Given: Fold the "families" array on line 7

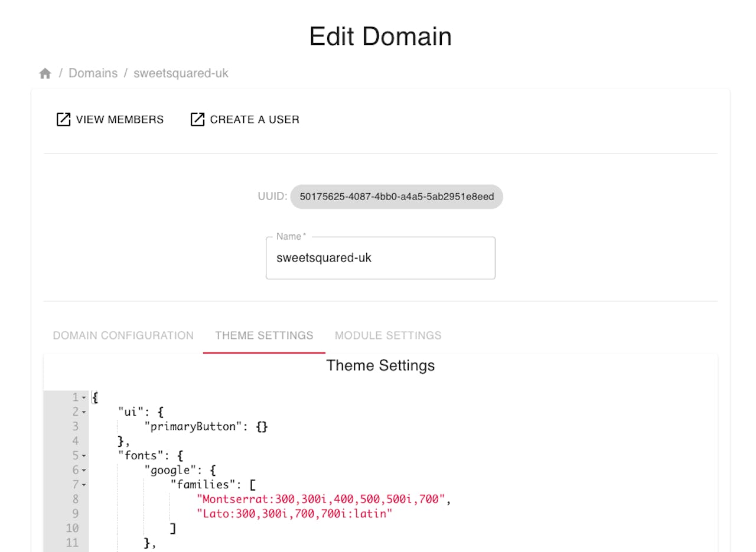Looking at the screenshot, I should 84,485.
